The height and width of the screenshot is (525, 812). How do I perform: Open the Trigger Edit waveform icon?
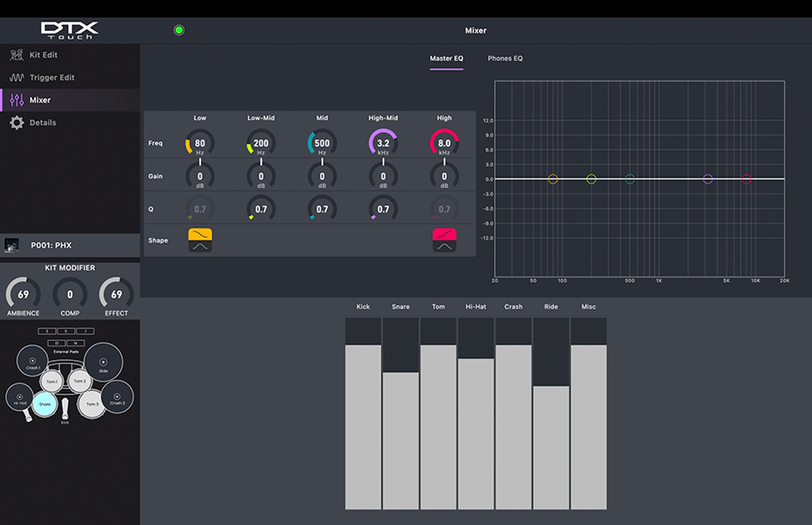tap(17, 78)
